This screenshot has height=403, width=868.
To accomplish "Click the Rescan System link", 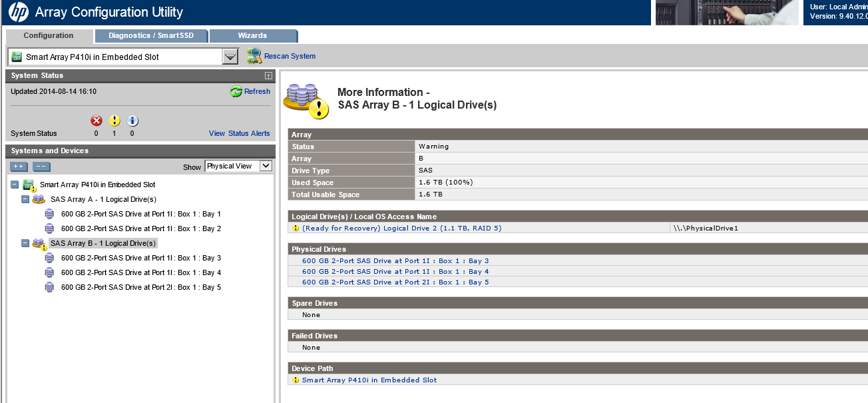I will click(x=290, y=56).
